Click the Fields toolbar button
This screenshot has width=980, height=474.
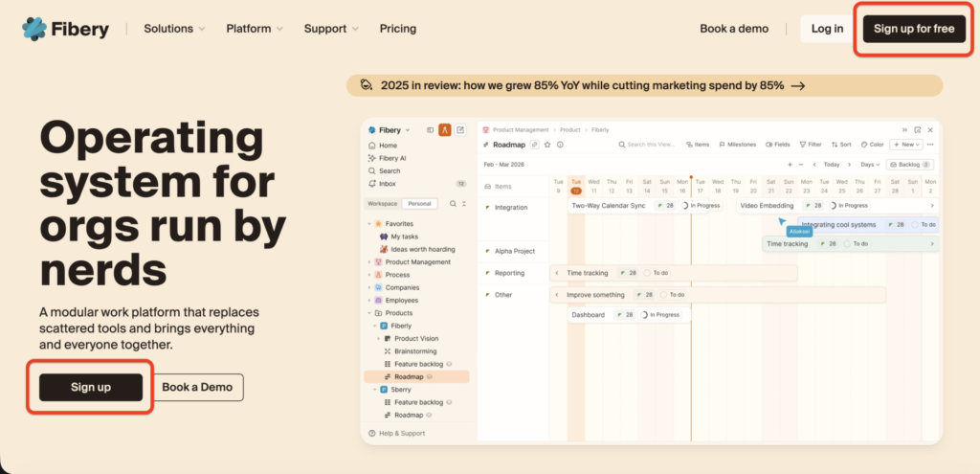[x=777, y=145]
